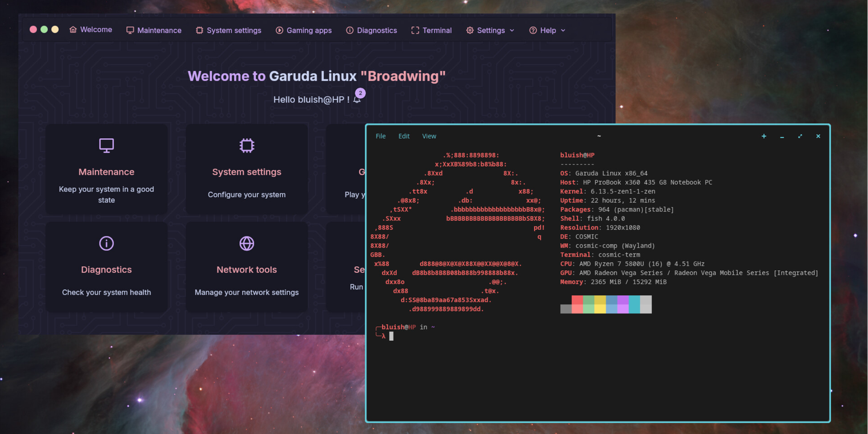This screenshot has width=868, height=434.
Task: Click the terminal prompt after the lambda symbol
Action: [x=392, y=336]
